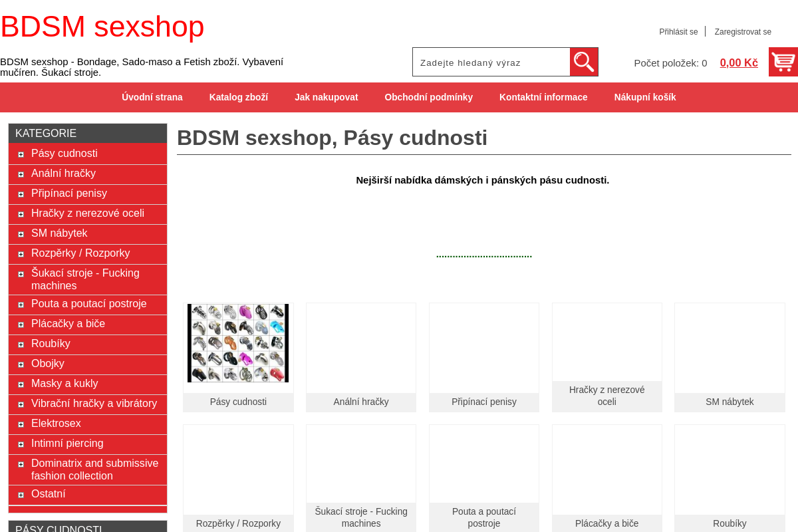Open Pouta a poutací postroje card
The image size is (798, 532).
point(484,478)
